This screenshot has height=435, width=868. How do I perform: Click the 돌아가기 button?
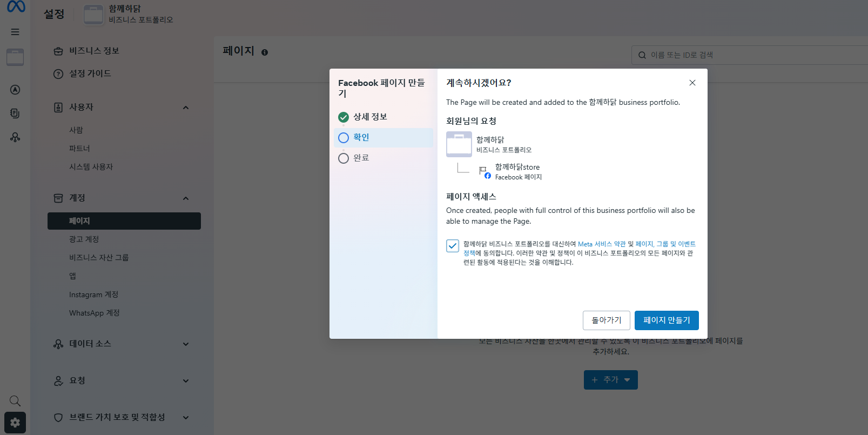pos(607,320)
